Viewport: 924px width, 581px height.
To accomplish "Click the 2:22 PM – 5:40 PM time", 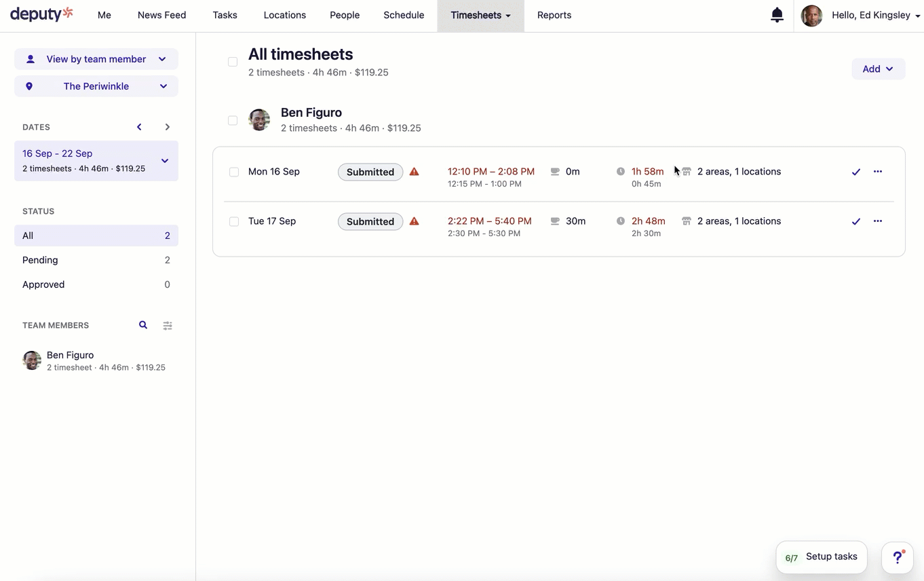I will click(x=490, y=221).
